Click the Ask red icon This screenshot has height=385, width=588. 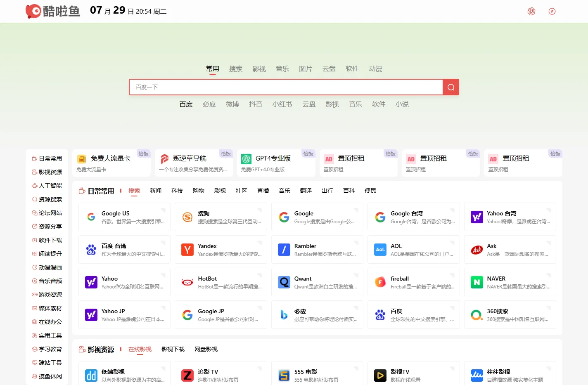(x=477, y=250)
